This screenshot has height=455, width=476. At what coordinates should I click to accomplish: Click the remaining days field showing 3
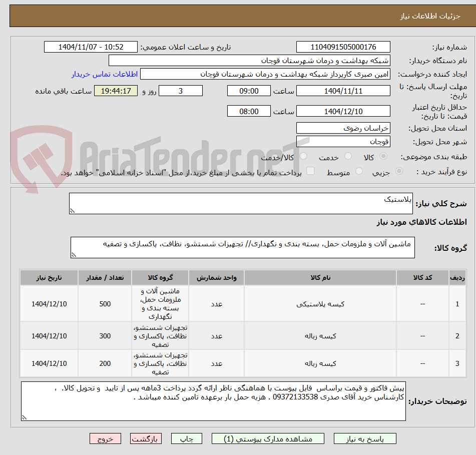point(181,91)
